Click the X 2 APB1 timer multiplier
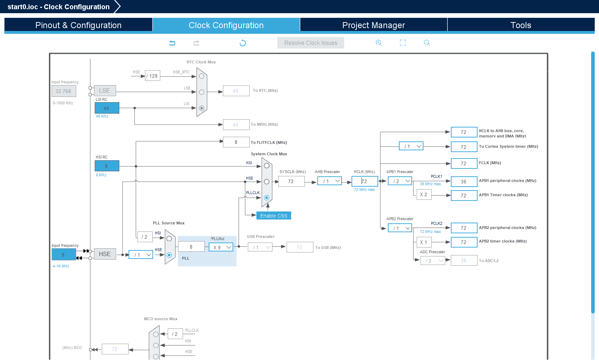 (424, 194)
